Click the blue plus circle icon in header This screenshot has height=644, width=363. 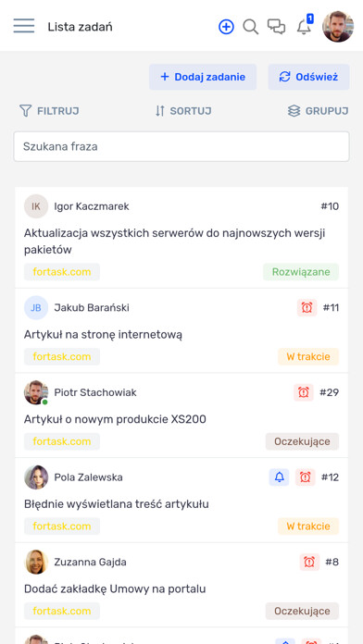(x=226, y=27)
